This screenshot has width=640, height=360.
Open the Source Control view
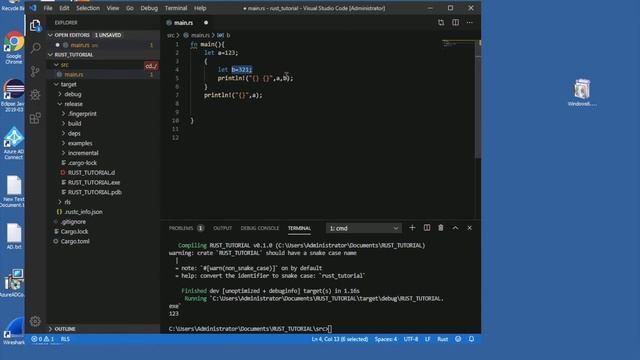click(36, 71)
